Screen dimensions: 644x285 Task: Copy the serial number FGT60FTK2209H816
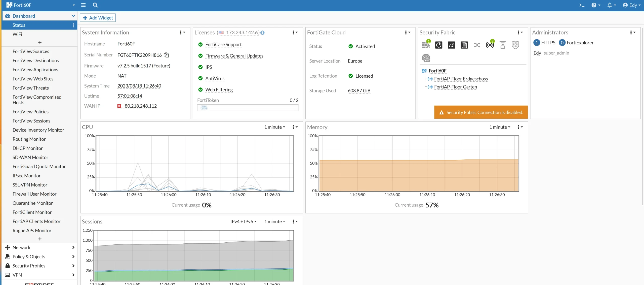[166, 55]
